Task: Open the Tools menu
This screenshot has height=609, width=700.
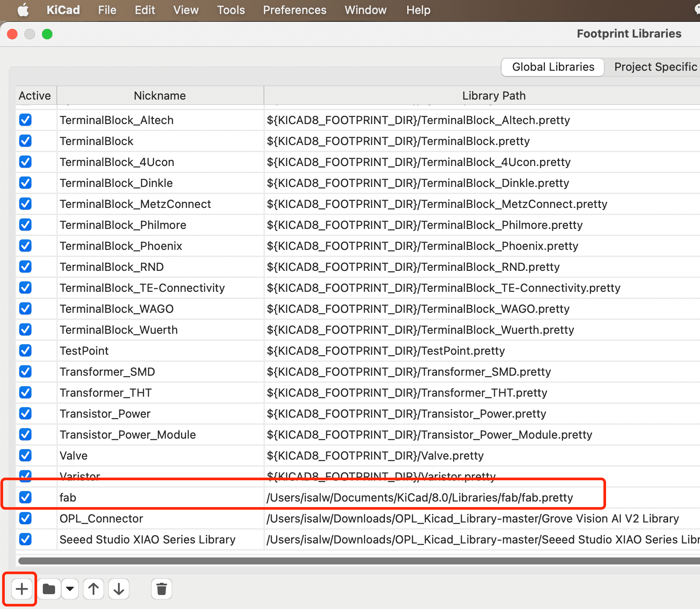Action: pos(231,10)
